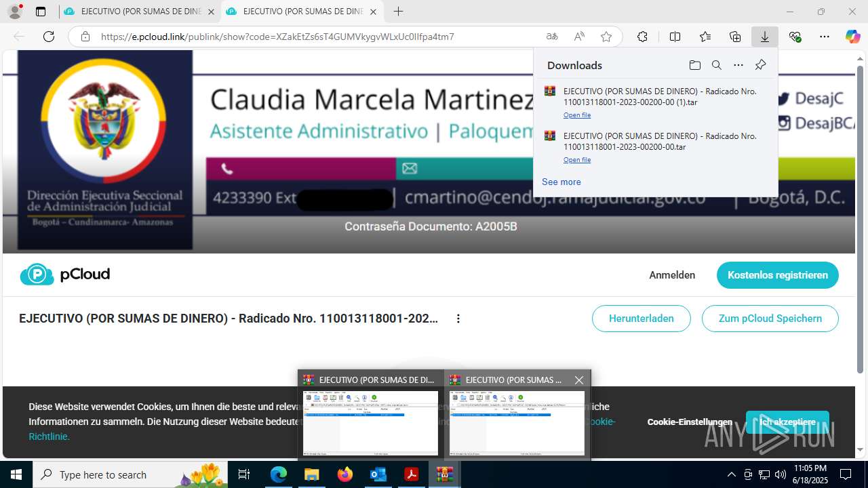Open the notification center
This screenshot has height=488, width=868.
[846, 474]
